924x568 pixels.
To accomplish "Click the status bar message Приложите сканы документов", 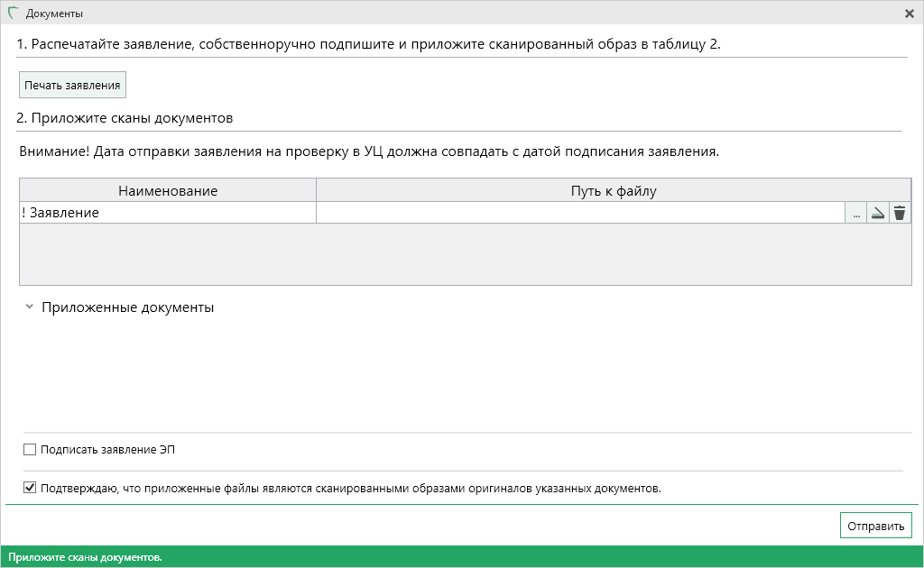I will pyautogui.click(x=85, y=557).
